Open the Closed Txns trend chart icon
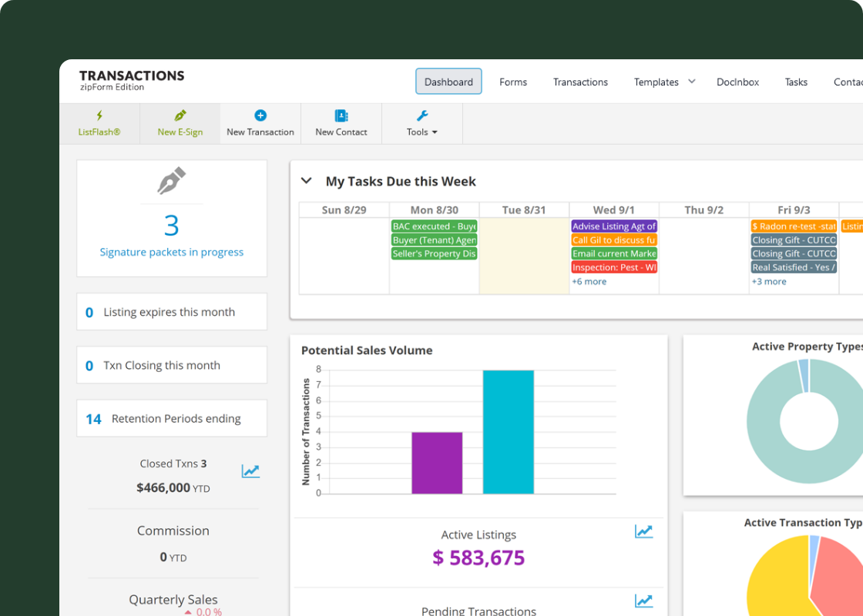The image size is (863, 616). coord(250,471)
